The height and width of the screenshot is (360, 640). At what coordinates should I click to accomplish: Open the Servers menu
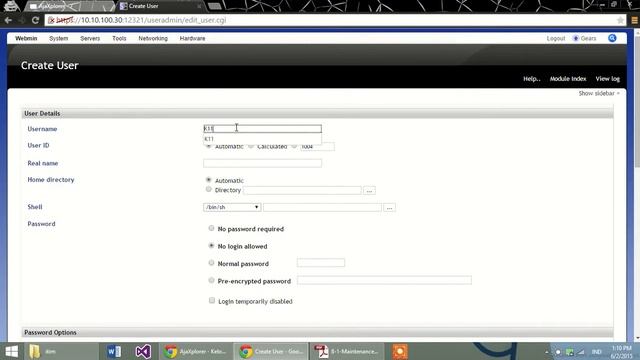[x=90, y=38]
